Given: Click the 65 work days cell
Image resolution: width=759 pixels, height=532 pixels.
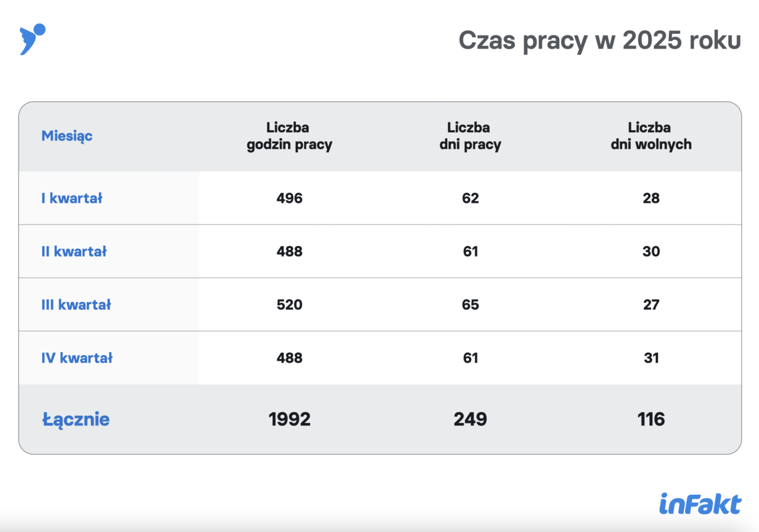Looking at the screenshot, I should point(470,305).
